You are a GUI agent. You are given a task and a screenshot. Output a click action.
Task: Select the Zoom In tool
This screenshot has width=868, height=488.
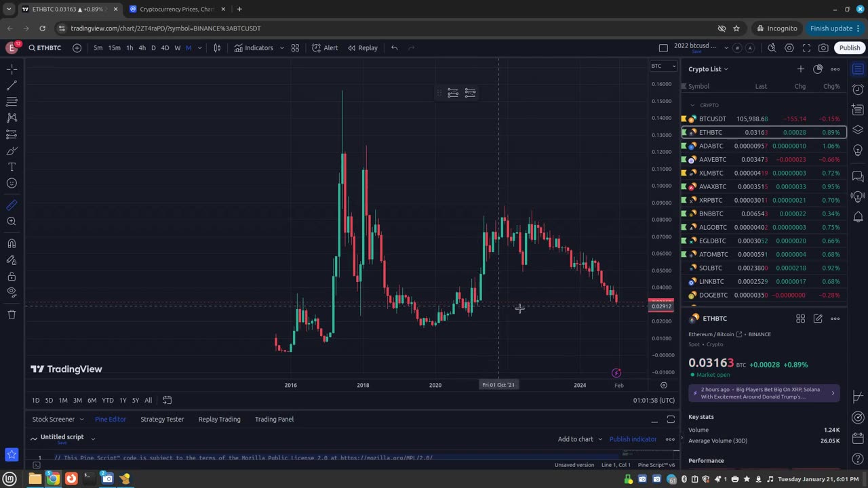tap(12, 221)
